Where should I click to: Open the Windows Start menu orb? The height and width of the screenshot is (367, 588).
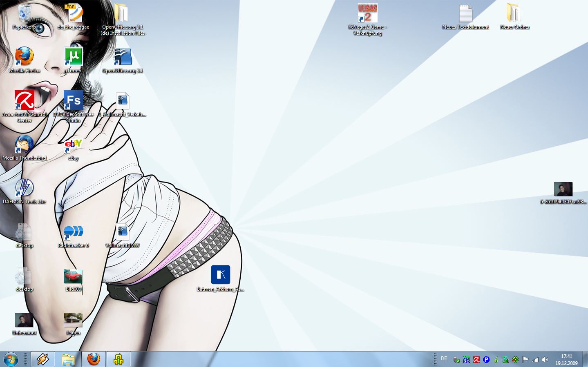(11, 359)
